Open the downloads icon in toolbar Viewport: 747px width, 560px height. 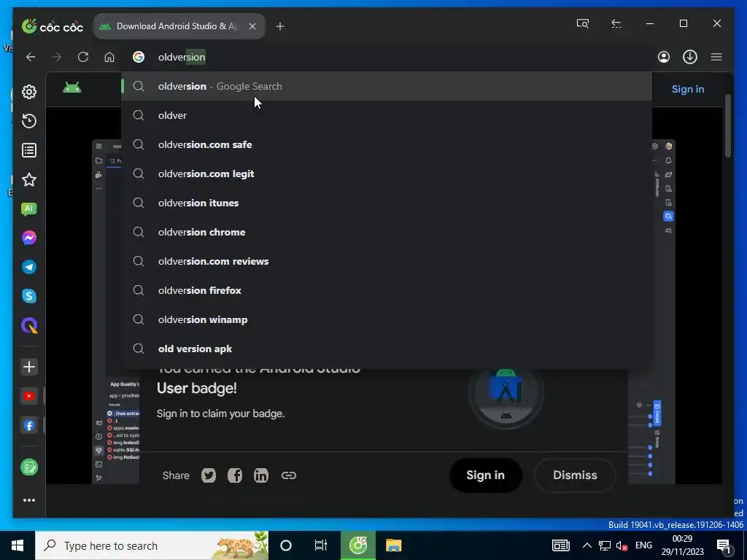pyautogui.click(x=690, y=57)
